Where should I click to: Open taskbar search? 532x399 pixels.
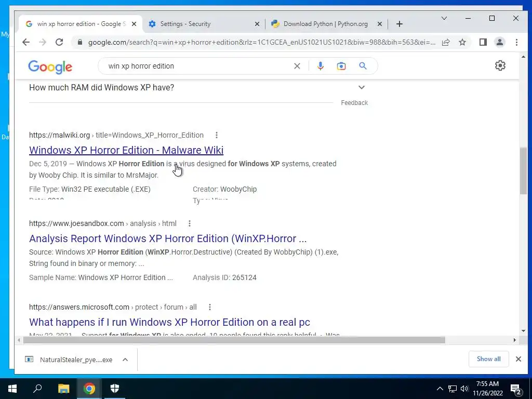pyautogui.click(x=37, y=389)
